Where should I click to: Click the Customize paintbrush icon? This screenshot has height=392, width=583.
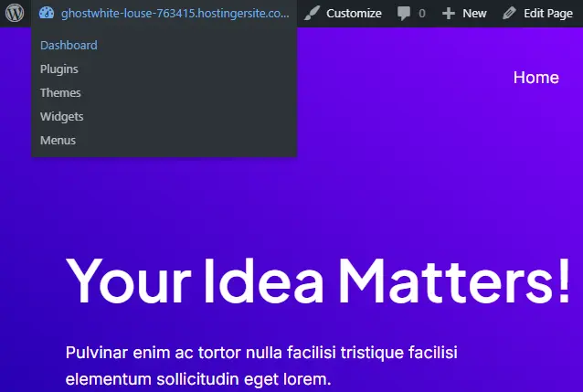(312, 14)
